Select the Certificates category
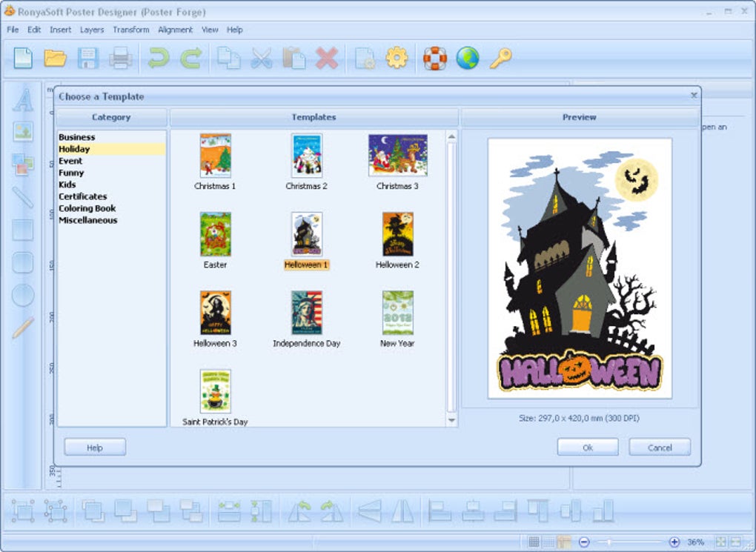Image resolution: width=756 pixels, height=552 pixels. [x=111, y=196]
